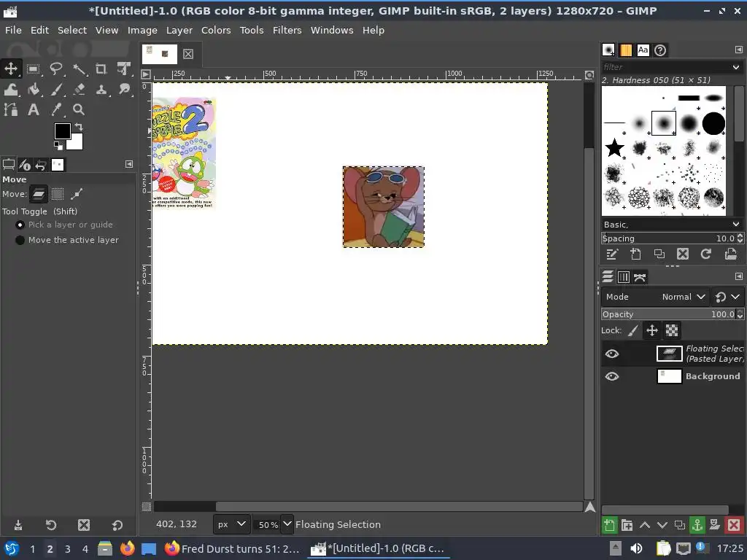Hide the Background layer
747x560 pixels.
point(612,376)
